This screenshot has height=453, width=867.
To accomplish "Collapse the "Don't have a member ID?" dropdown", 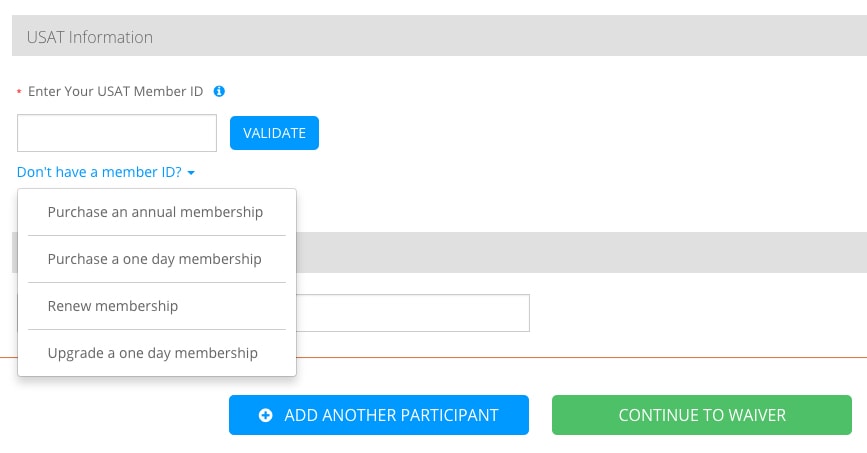I will (100, 172).
